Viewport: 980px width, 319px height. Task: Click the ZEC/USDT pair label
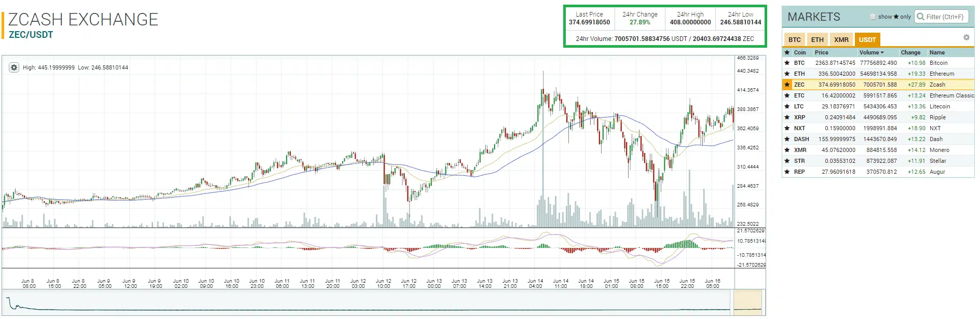(31, 35)
